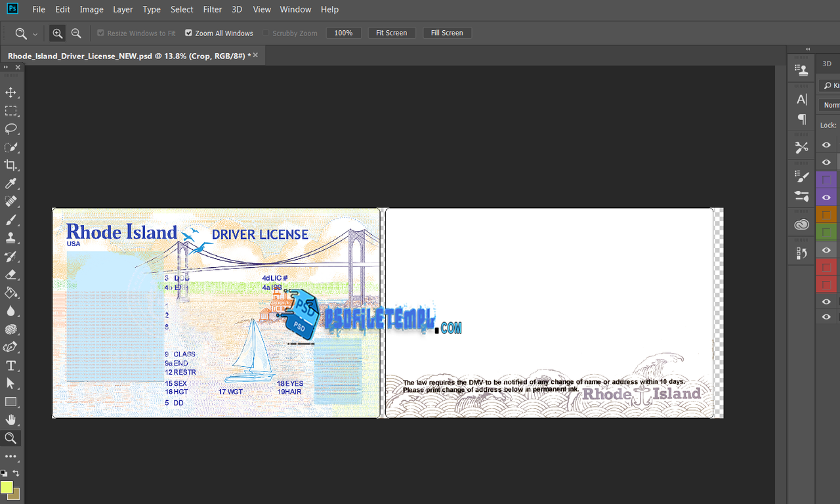Open the Brush Settings panel icon
Screen dimensions: 840x504
pyautogui.click(x=801, y=177)
